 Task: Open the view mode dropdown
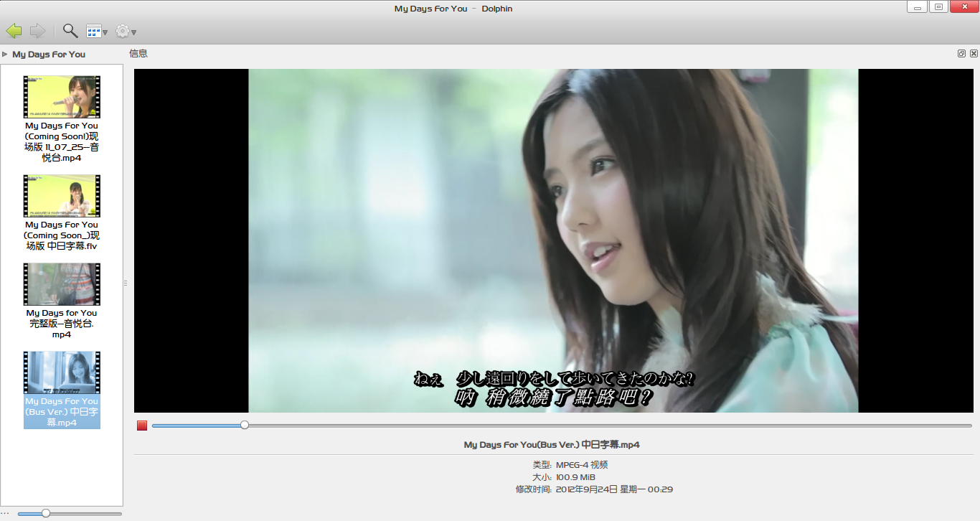tap(97, 31)
